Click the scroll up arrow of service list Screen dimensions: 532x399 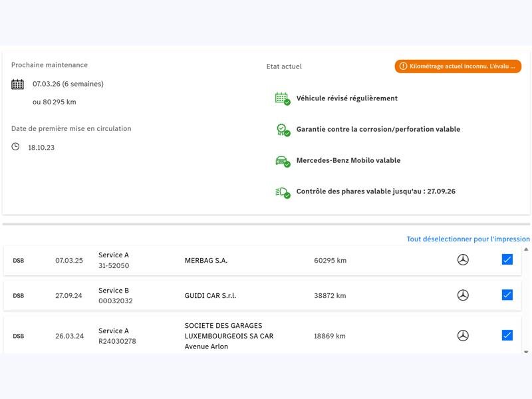(x=527, y=249)
